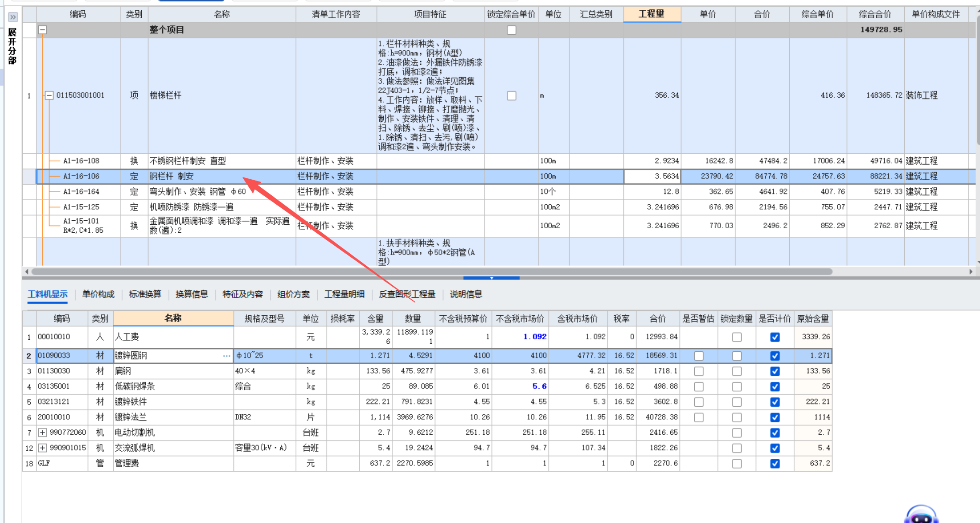980x523 pixels.
Task: Switch to the 单价构成 tab
Action: tap(98, 294)
